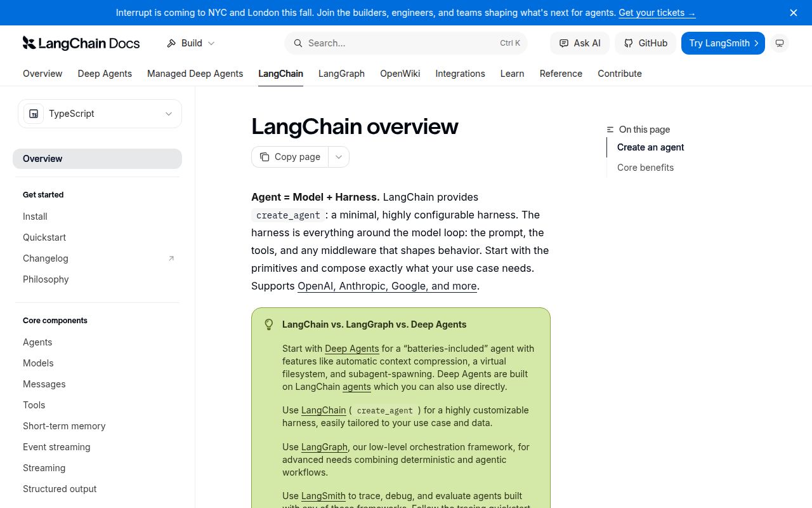The width and height of the screenshot is (812, 508).
Task: Click the Ask AI button
Action: tap(580, 43)
